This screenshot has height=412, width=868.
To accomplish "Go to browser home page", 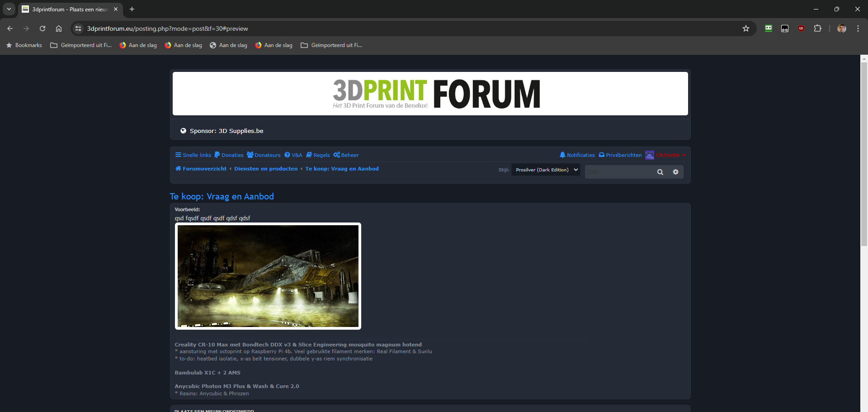I will click(x=59, y=28).
